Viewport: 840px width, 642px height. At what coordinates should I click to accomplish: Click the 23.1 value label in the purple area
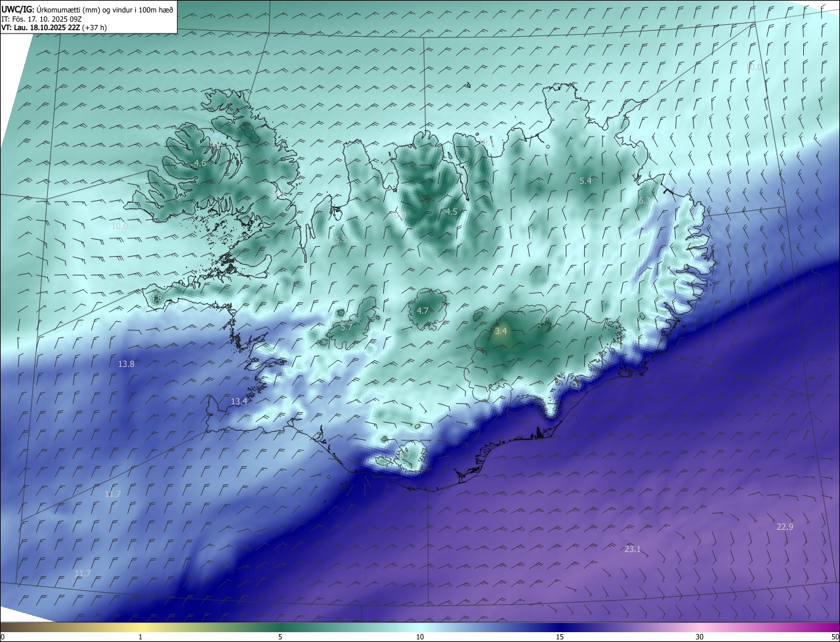click(633, 549)
